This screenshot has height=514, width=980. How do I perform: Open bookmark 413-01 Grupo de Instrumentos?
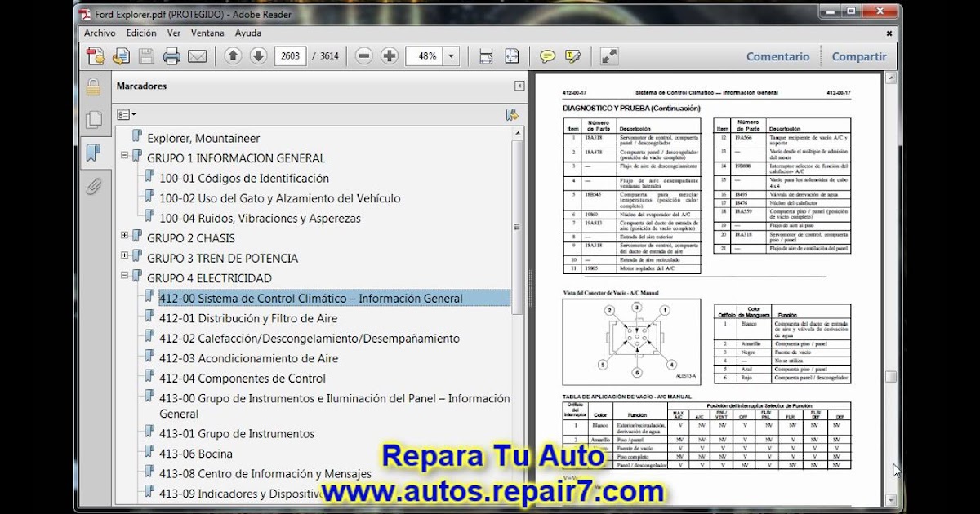point(237,434)
